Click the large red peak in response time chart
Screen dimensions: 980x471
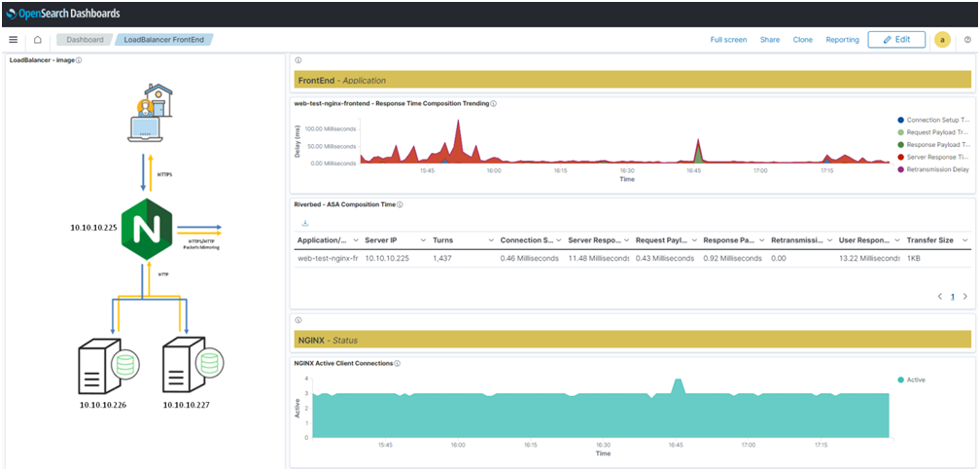(x=458, y=141)
